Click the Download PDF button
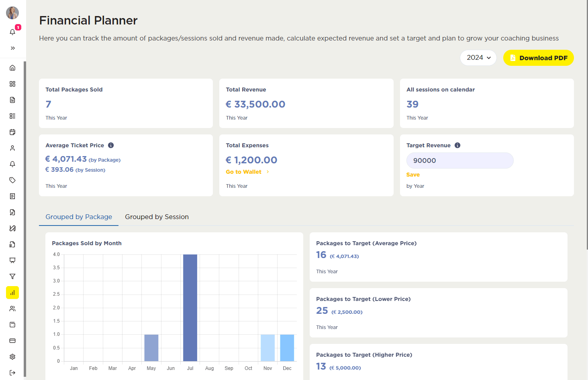Image resolution: width=588 pixels, height=380 pixels. 538,57
